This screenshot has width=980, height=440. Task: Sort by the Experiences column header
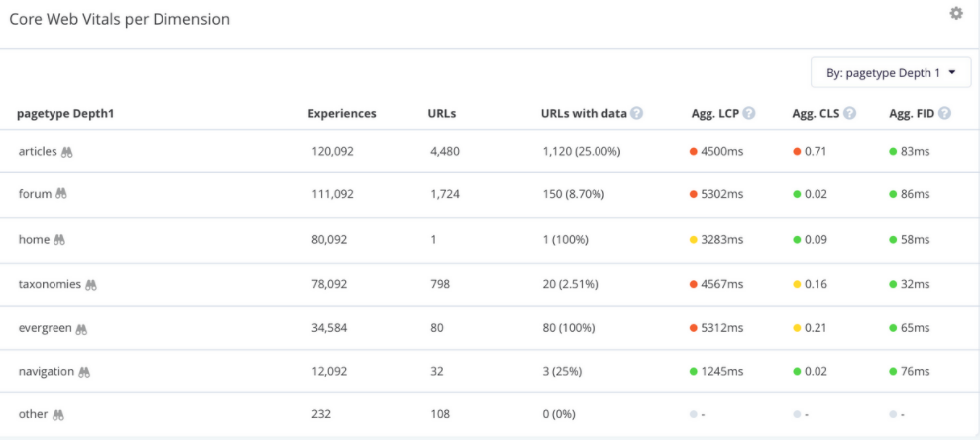(x=341, y=114)
